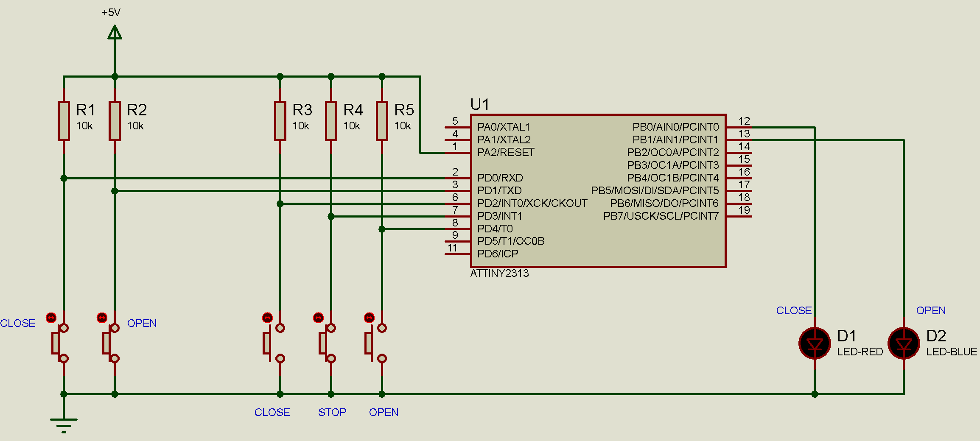Select resistor R4 symbol

(331, 121)
